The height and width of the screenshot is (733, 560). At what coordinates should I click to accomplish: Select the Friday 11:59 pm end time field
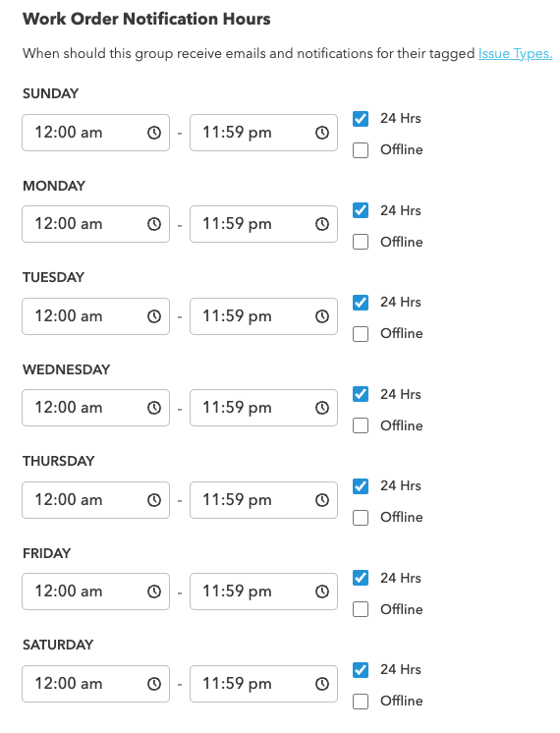pos(263,592)
